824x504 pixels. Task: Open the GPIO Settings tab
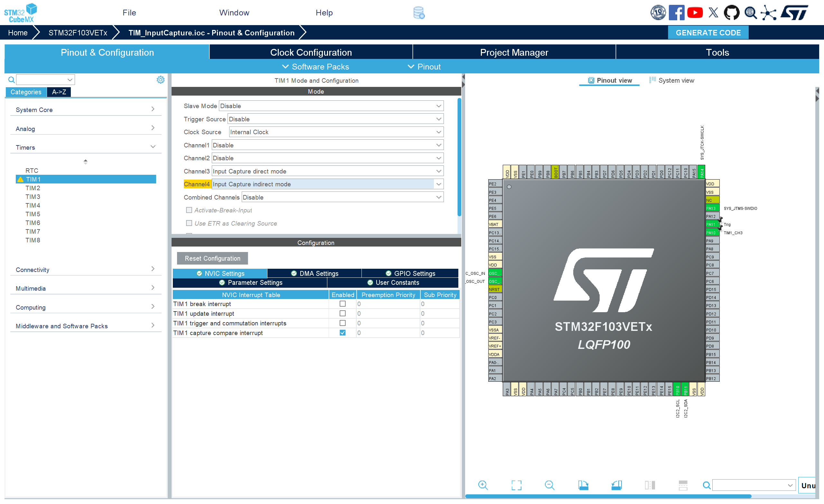(x=410, y=273)
